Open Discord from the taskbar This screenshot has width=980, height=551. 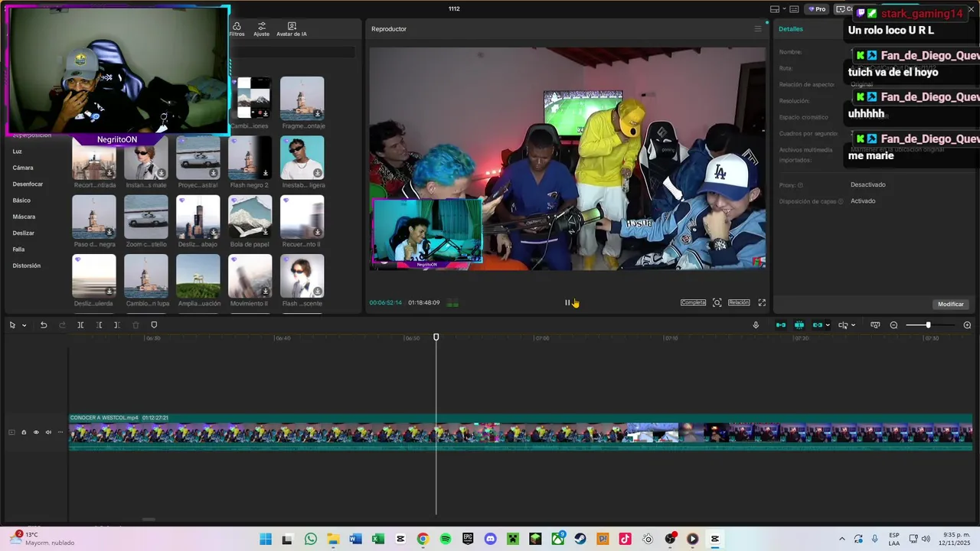(491, 539)
